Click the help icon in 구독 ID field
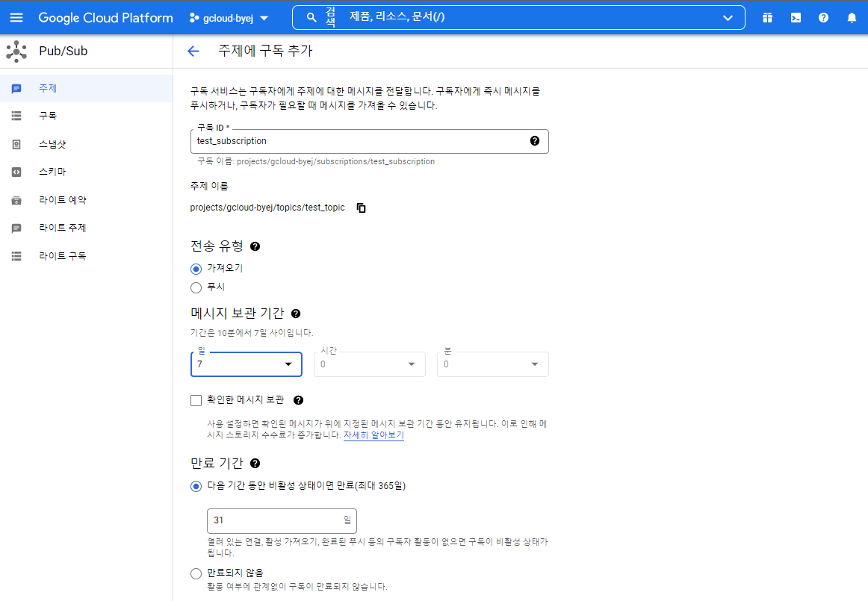This screenshot has width=868, height=601. pyautogui.click(x=535, y=140)
